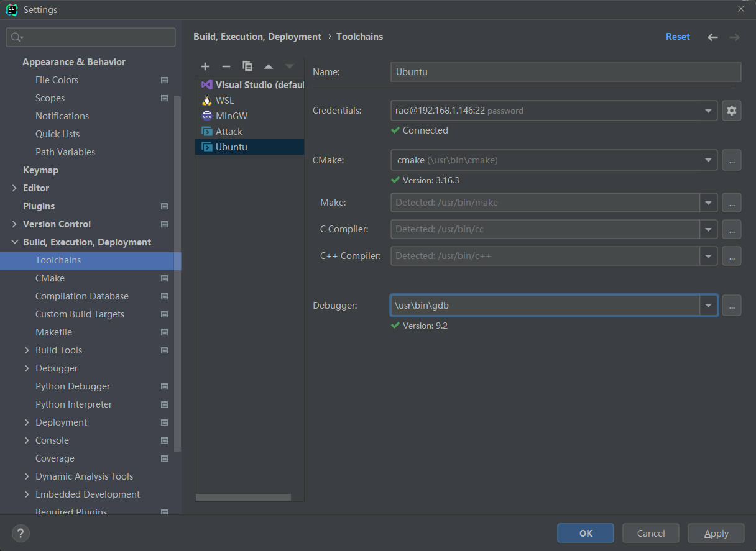Select MinGW toolchain
This screenshot has height=551, width=756.
(250, 116)
